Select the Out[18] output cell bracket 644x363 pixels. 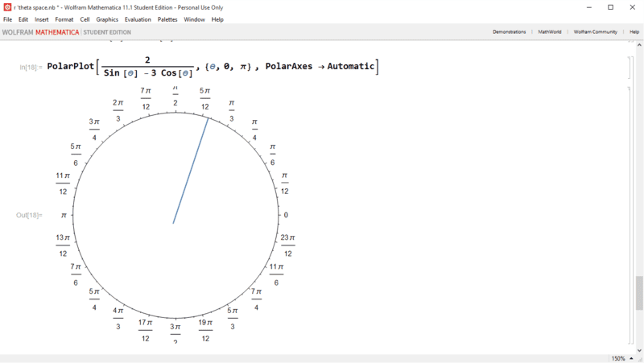coord(629,216)
